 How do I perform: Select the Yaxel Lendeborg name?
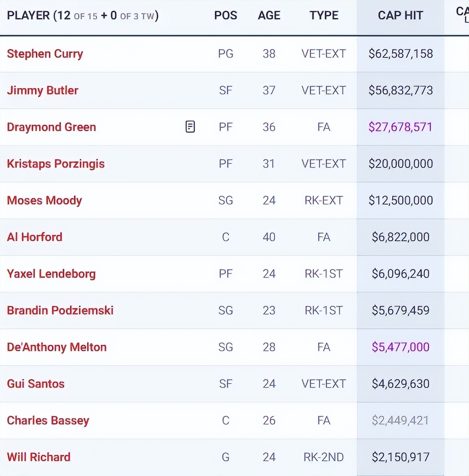click(51, 274)
